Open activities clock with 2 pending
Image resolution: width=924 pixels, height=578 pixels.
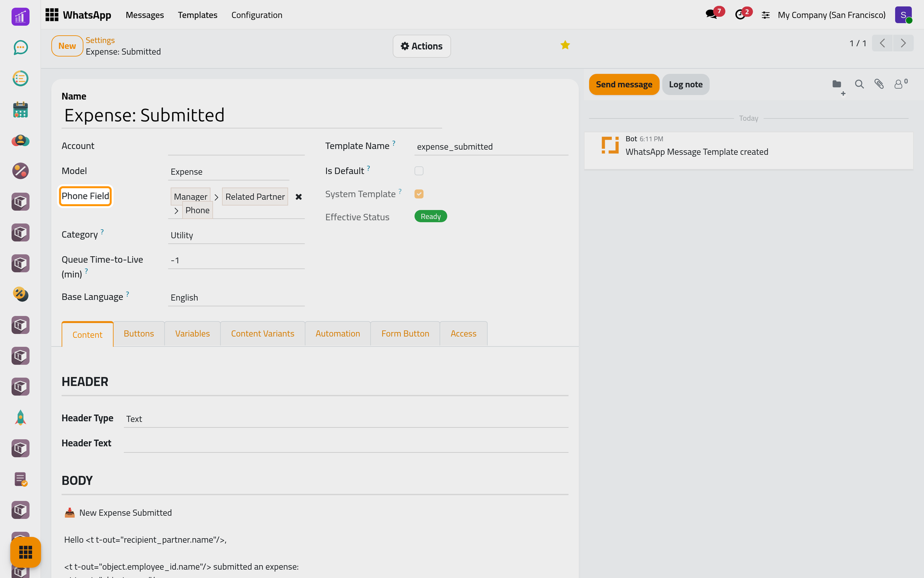click(743, 14)
